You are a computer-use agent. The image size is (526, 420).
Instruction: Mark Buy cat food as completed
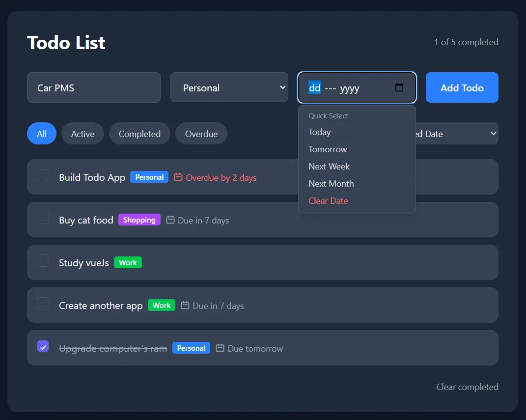43,218
